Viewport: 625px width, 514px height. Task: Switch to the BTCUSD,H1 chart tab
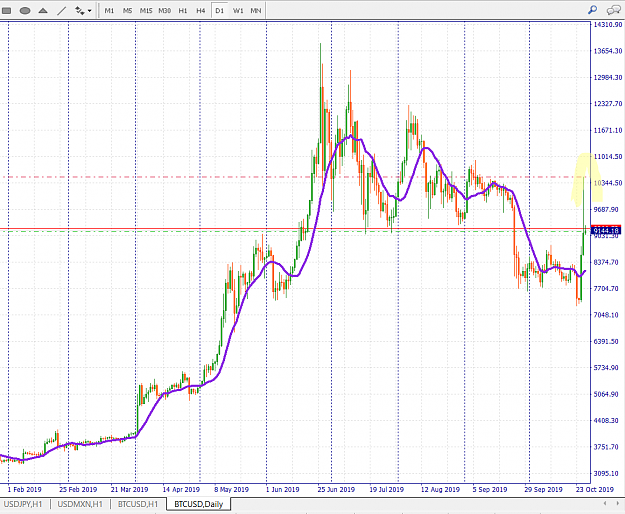click(138, 504)
